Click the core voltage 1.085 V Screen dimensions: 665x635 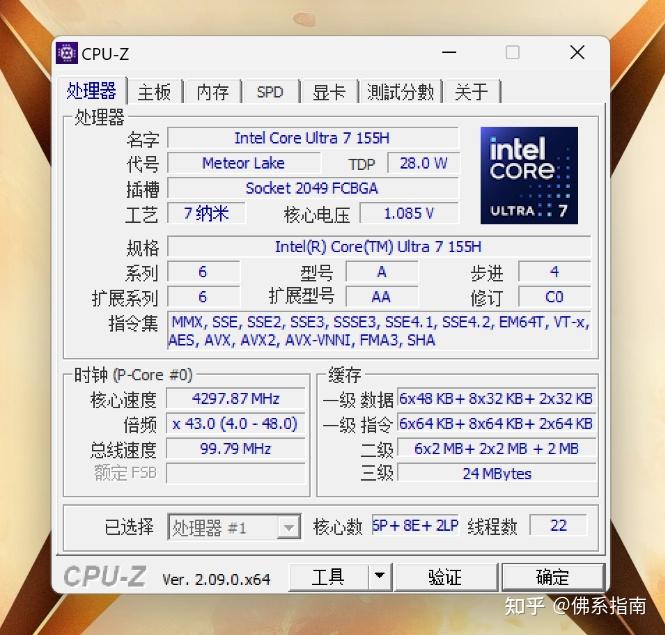(409, 213)
